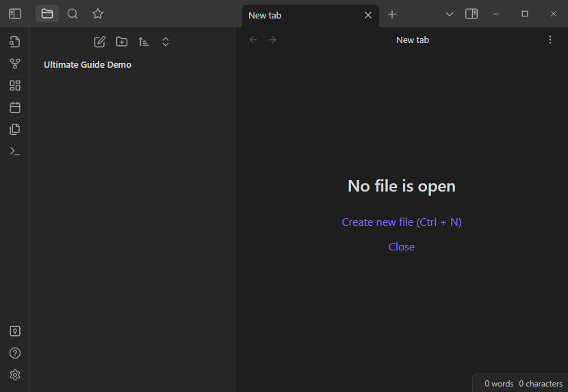The width and height of the screenshot is (568, 392).
Task: Maximize the Obsidian window
Action: pyautogui.click(x=524, y=14)
